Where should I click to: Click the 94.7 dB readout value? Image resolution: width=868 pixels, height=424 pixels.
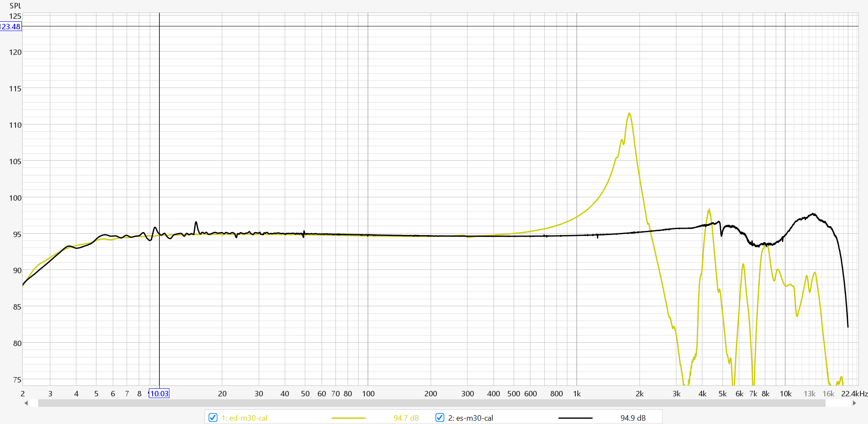point(406,418)
